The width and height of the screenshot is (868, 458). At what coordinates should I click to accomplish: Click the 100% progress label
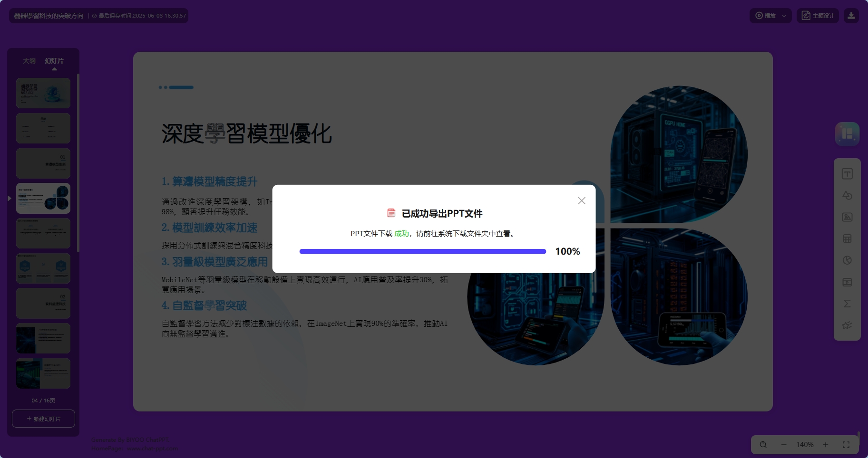pyautogui.click(x=567, y=251)
